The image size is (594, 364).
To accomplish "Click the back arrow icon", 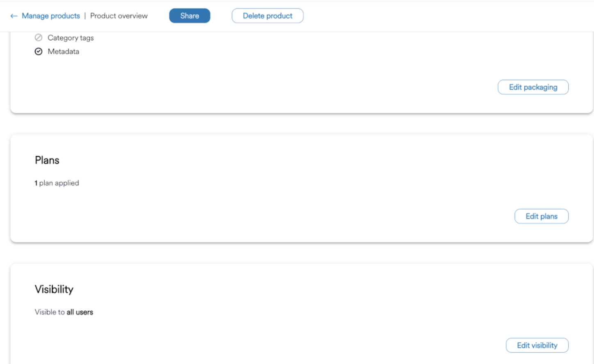I will pyautogui.click(x=14, y=16).
